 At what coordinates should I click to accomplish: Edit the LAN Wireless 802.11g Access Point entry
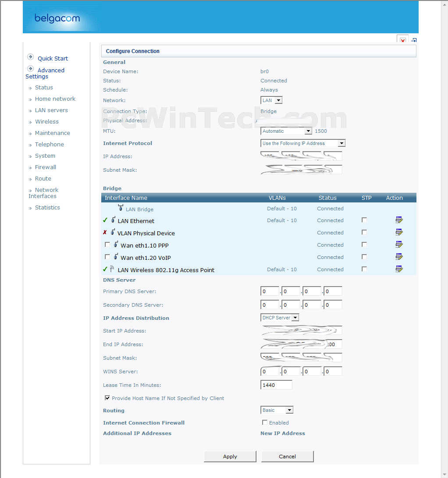point(399,269)
